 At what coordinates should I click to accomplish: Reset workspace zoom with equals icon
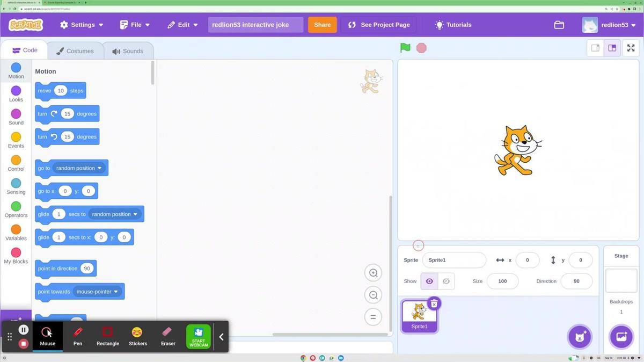point(373,316)
